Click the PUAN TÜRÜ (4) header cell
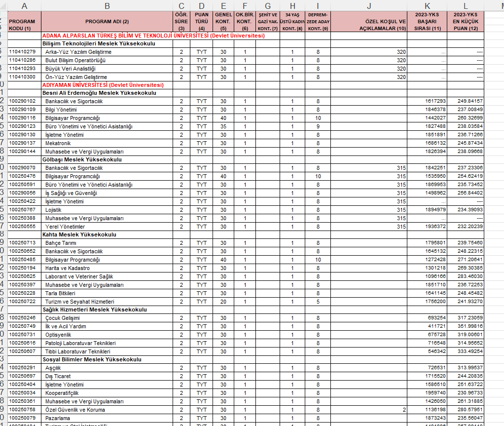 201,22
